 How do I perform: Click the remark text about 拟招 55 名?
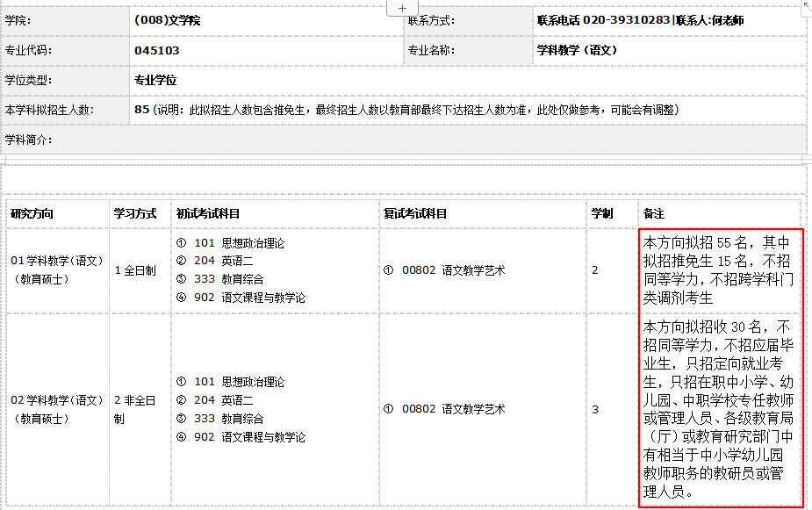718,269
